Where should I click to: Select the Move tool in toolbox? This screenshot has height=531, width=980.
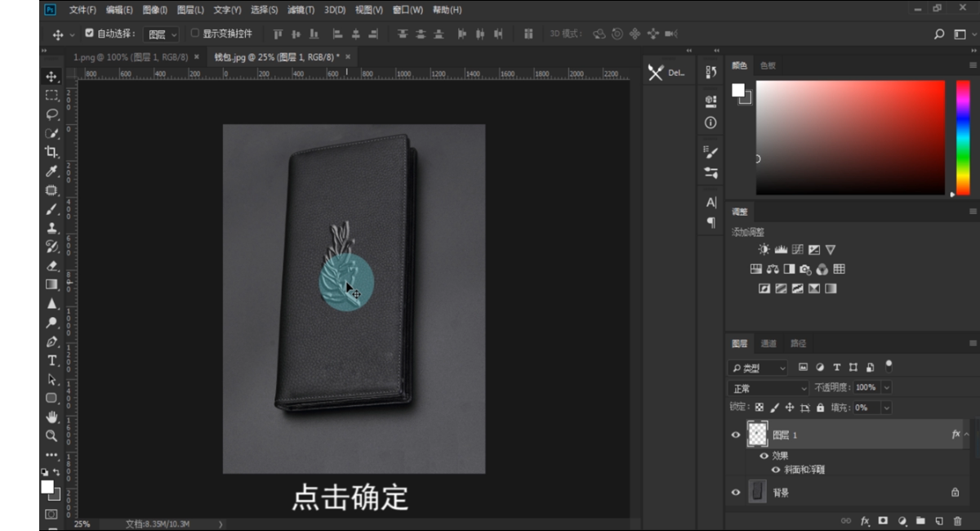51,76
